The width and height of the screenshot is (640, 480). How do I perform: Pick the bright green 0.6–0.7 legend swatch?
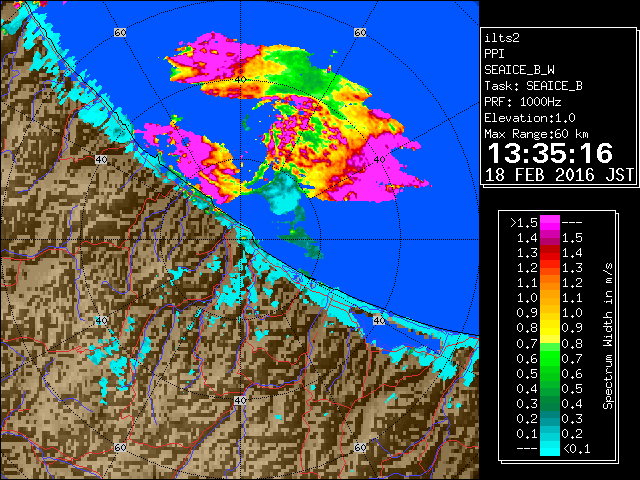tap(550, 358)
